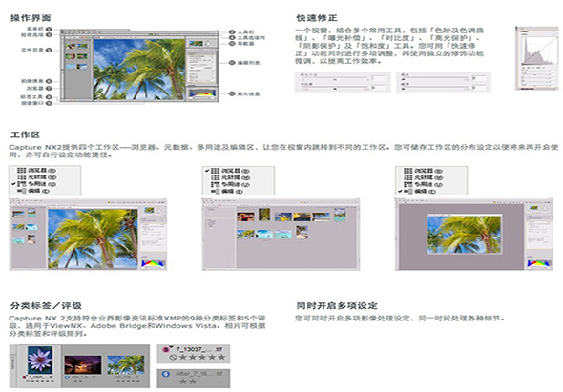563x392 pixels.
Task: Click the 导航器 callout label
Action: (246, 44)
